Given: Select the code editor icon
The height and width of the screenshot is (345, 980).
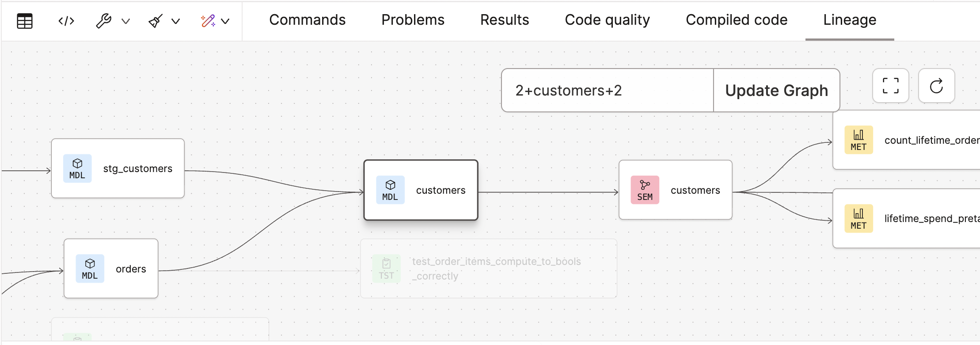Looking at the screenshot, I should coord(65,20).
